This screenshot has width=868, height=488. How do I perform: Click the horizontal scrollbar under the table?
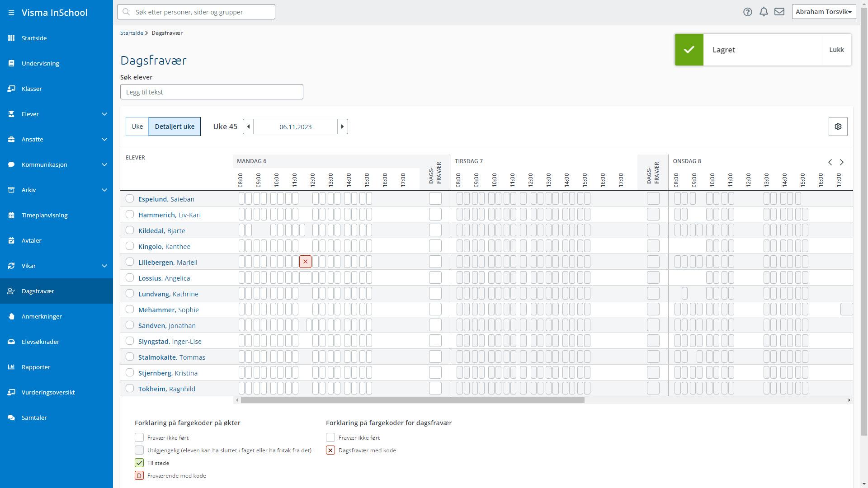pos(412,400)
